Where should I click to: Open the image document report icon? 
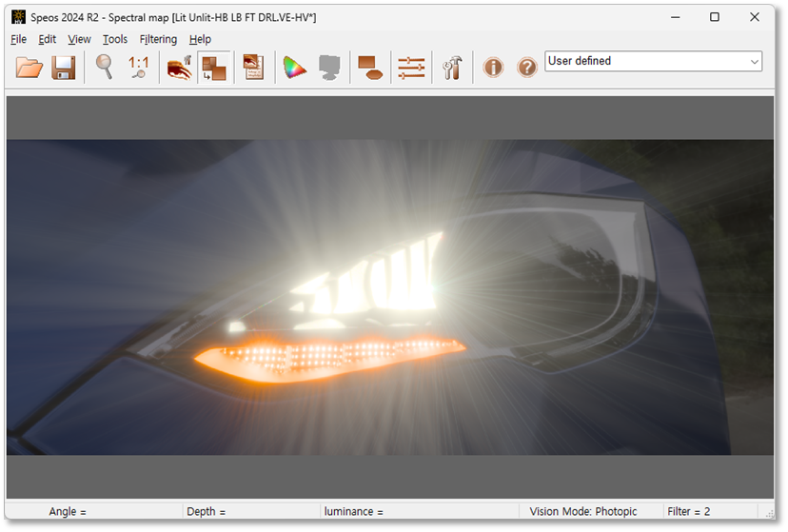coord(253,67)
